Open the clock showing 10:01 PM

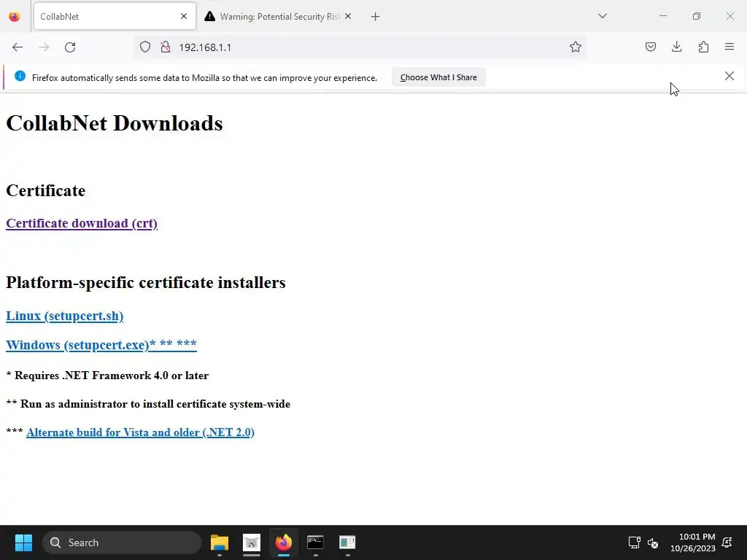pyautogui.click(x=692, y=542)
